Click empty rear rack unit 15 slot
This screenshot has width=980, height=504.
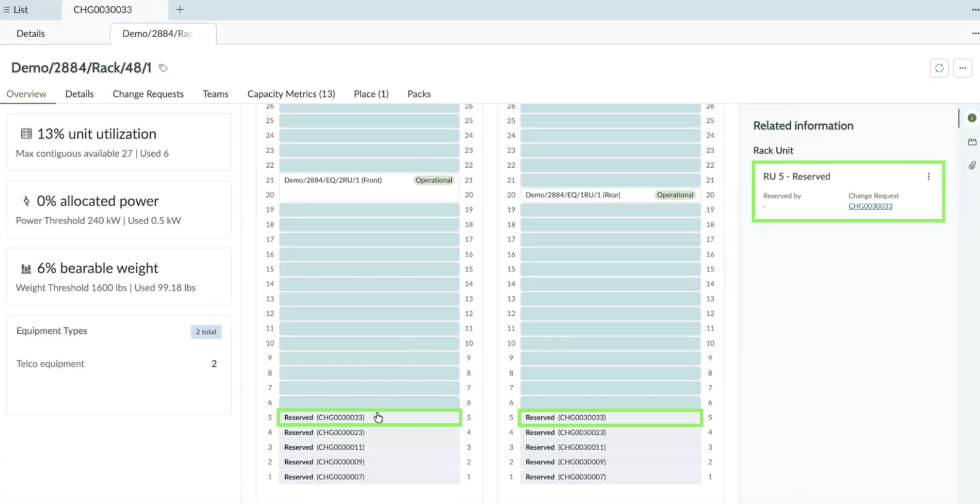(x=610, y=269)
